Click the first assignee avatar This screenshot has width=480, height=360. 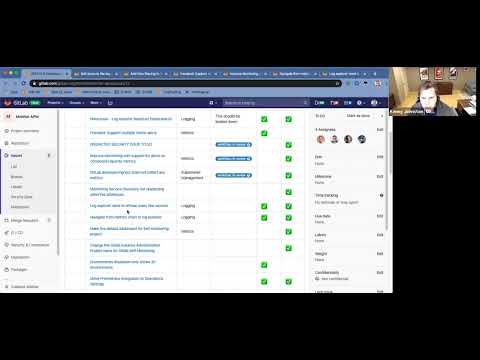tap(321, 139)
